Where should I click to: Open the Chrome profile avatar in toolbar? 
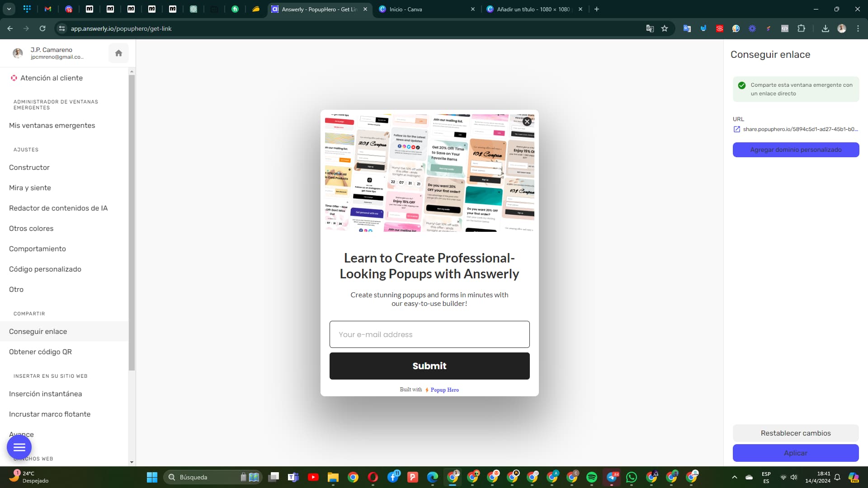point(842,28)
